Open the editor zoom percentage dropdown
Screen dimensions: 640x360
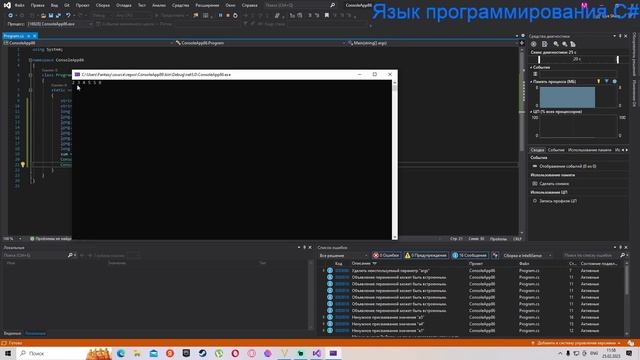[12, 238]
